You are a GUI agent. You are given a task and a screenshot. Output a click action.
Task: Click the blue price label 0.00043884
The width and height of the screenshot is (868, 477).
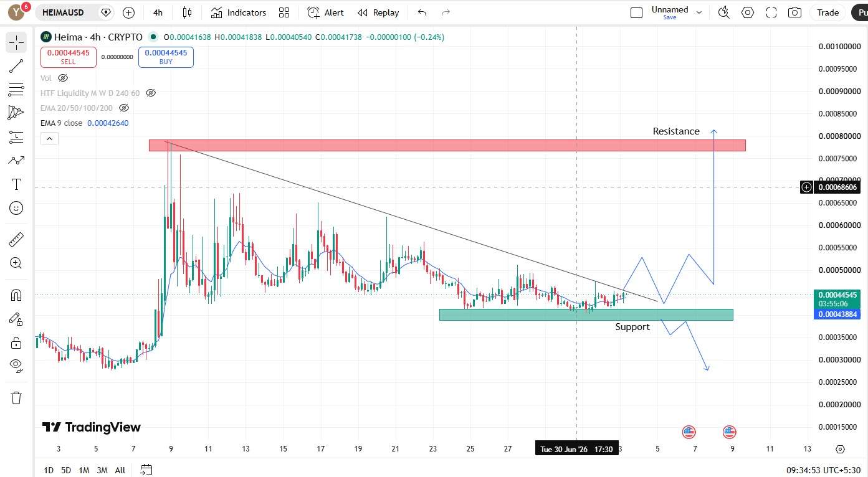837,314
